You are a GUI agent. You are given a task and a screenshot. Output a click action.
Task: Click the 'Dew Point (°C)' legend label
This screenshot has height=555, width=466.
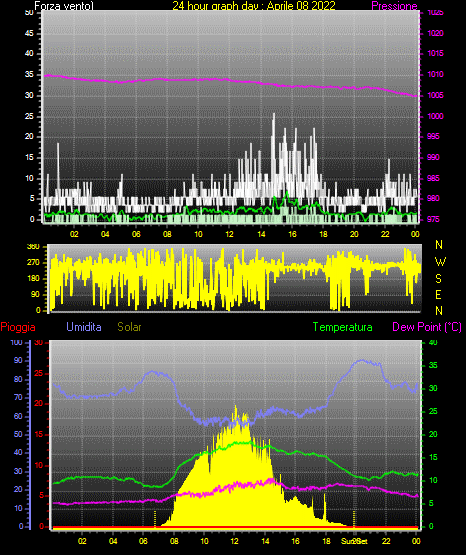coord(427,327)
